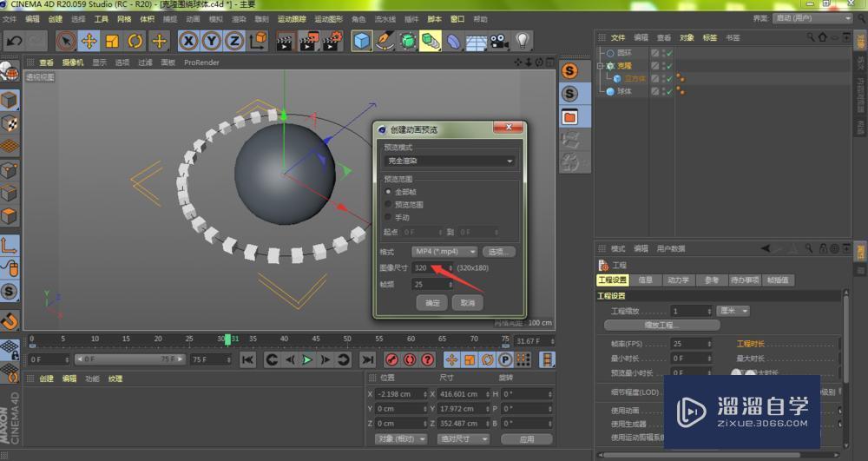Click Render to Picture Viewer icon
868x461 pixels.
pos(309,42)
